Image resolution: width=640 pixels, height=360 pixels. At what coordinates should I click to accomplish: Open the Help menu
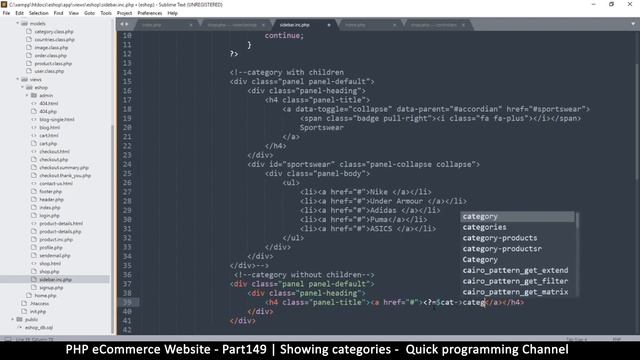point(172,13)
